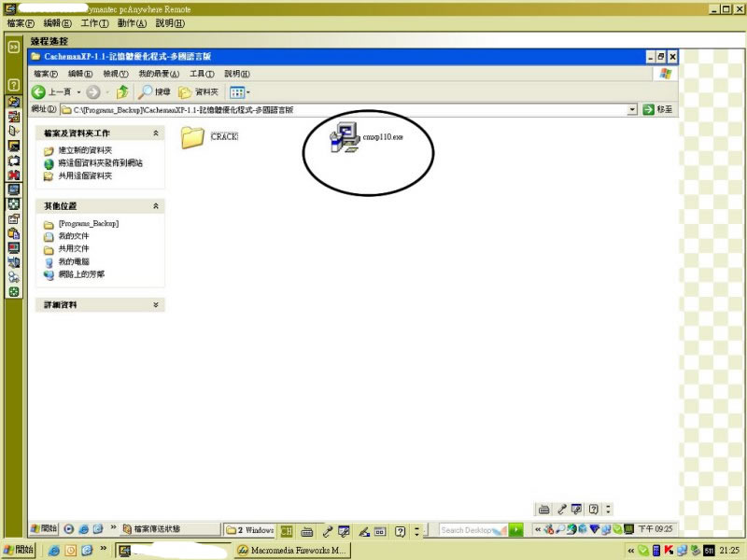
Task: Toggle the 資料夾 folders pane button
Action: [x=198, y=91]
